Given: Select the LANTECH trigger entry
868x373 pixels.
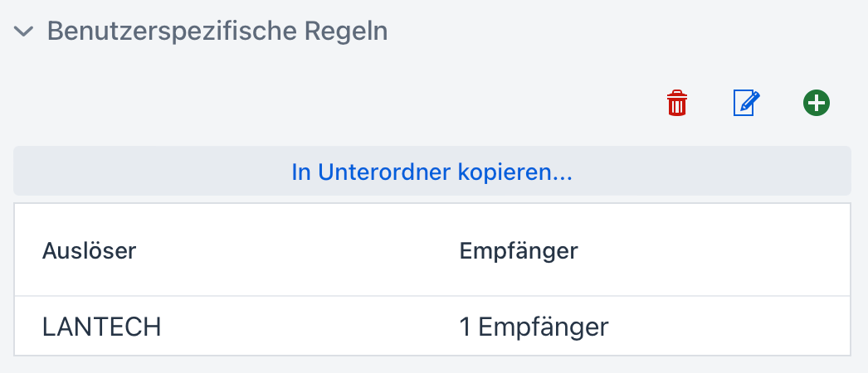Looking at the screenshot, I should pyautogui.click(x=101, y=327).
